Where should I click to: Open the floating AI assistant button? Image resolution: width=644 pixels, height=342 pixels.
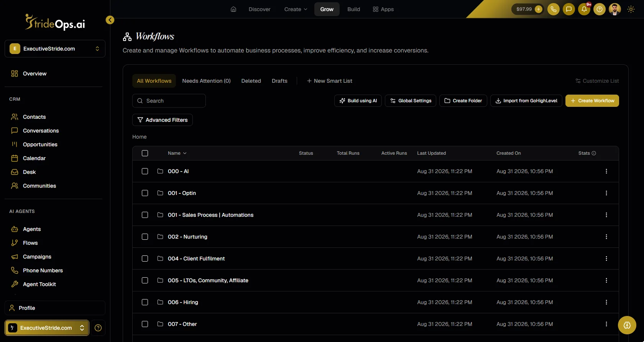tap(627, 325)
